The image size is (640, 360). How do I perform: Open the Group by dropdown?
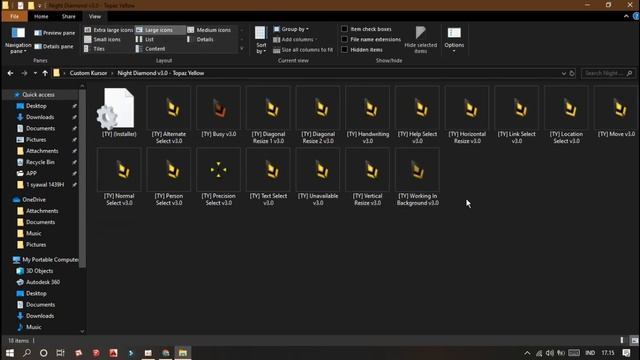click(291, 29)
